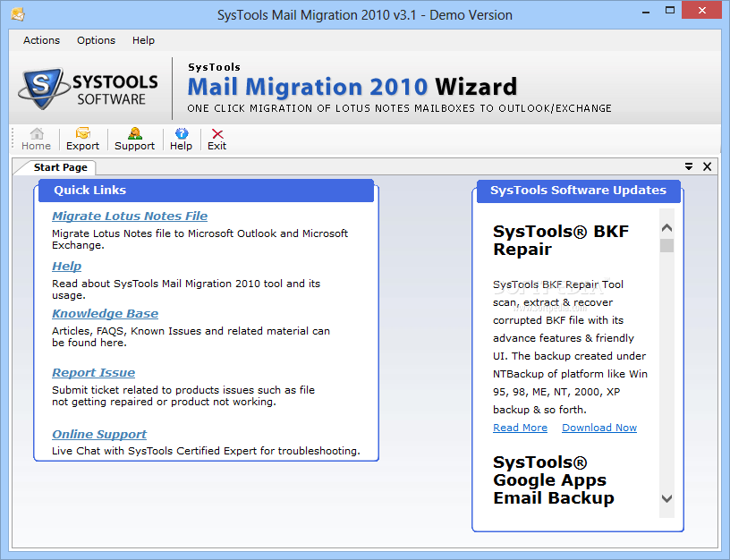Minimize the Mail Migration window
Image resolution: width=730 pixels, height=560 pixels.
pos(646,12)
